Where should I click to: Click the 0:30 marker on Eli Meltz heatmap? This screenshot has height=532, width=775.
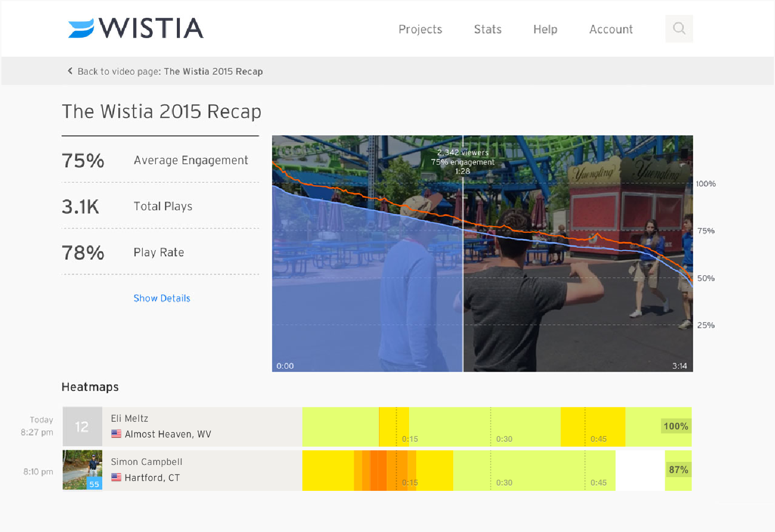click(504, 439)
